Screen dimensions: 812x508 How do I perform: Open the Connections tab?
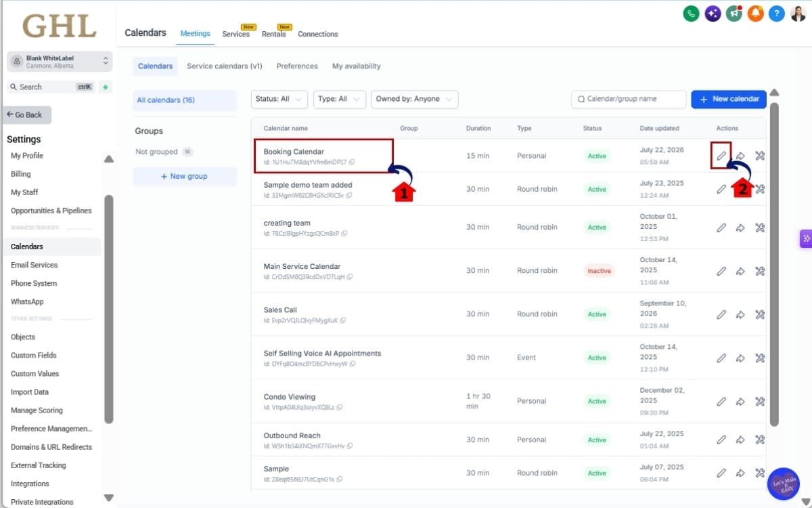tap(318, 34)
